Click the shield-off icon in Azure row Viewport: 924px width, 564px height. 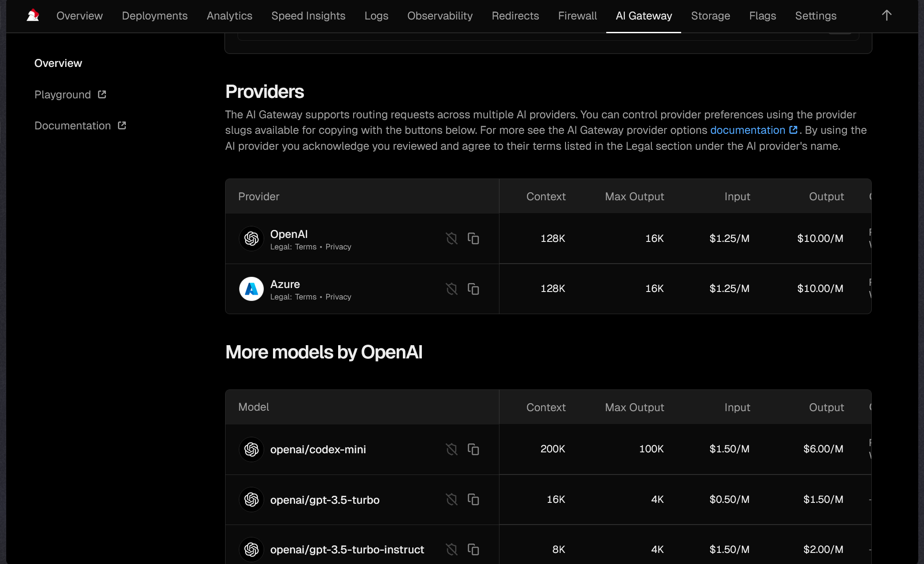(452, 289)
